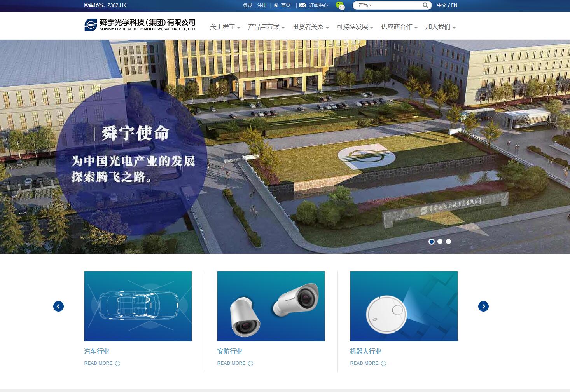
Task: Click the 舜宇使命 hero banner image
Action: 285,147
